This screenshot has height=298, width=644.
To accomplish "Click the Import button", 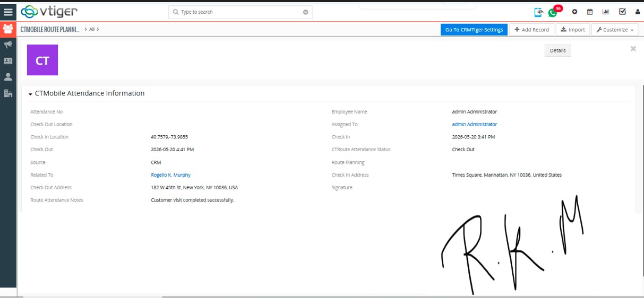I will [x=572, y=30].
